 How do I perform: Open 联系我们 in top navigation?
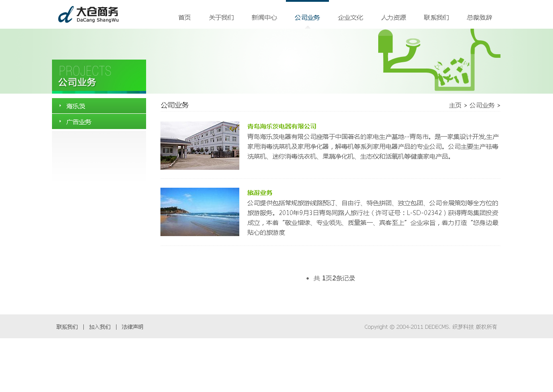(x=436, y=18)
